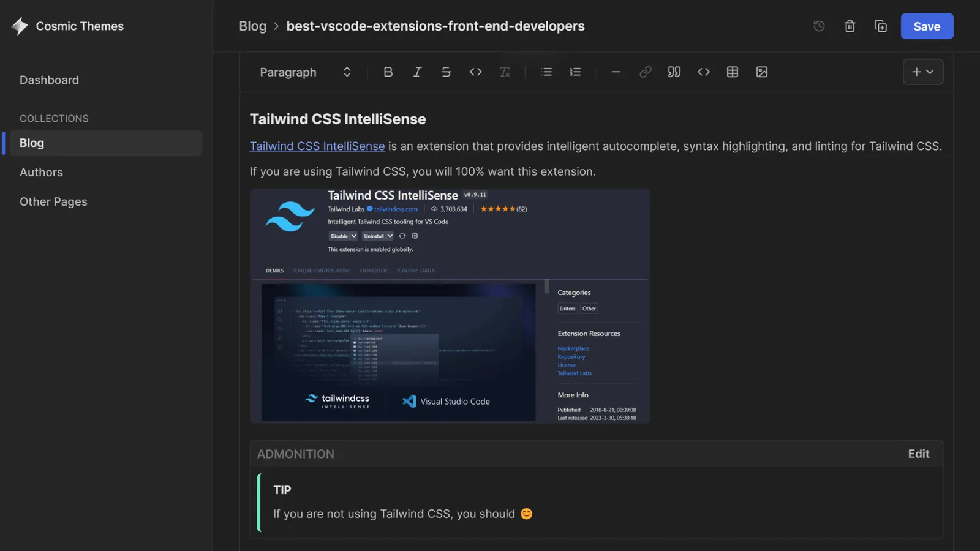980x551 pixels.
Task: Save the blog post
Action: click(x=927, y=26)
